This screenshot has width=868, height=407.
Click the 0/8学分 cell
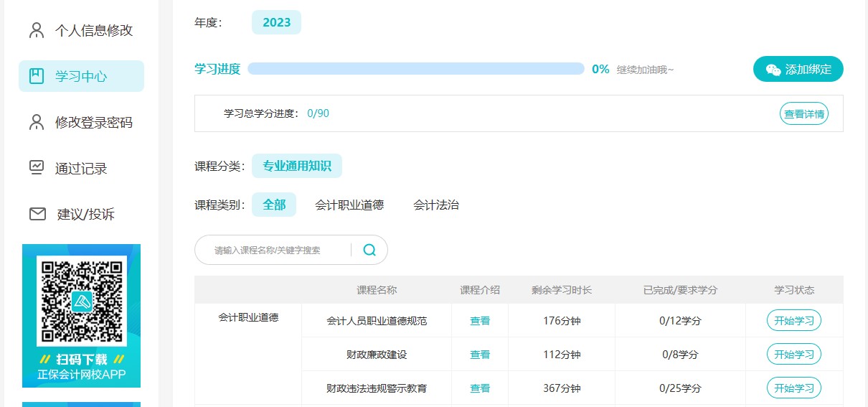[x=680, y=355]
